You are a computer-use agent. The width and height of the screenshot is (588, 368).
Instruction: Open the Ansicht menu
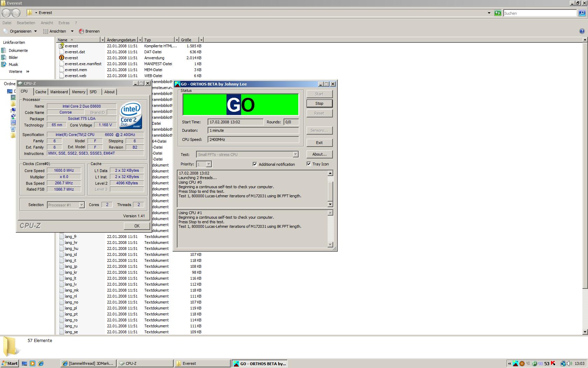(47, 23)
